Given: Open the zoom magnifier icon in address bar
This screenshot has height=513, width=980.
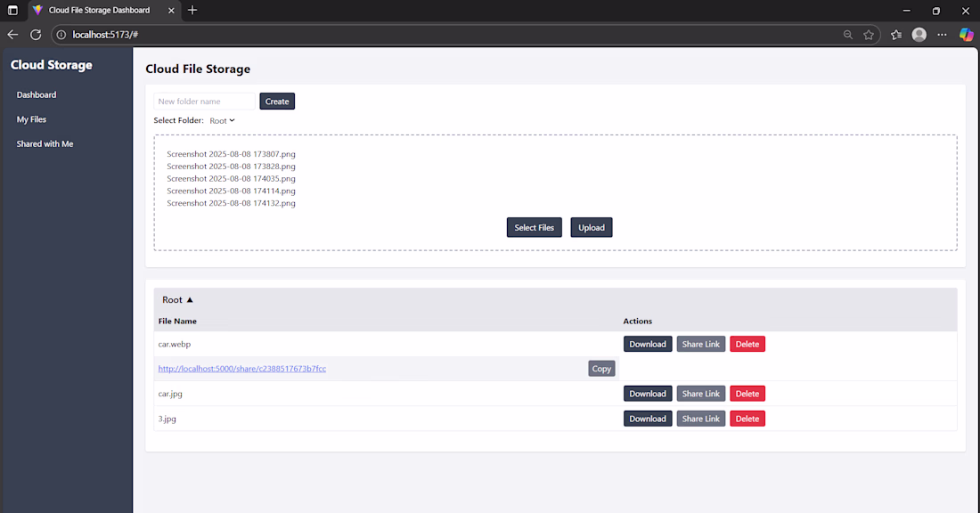Looking at the screenshot, I should [x=847, y=35].
